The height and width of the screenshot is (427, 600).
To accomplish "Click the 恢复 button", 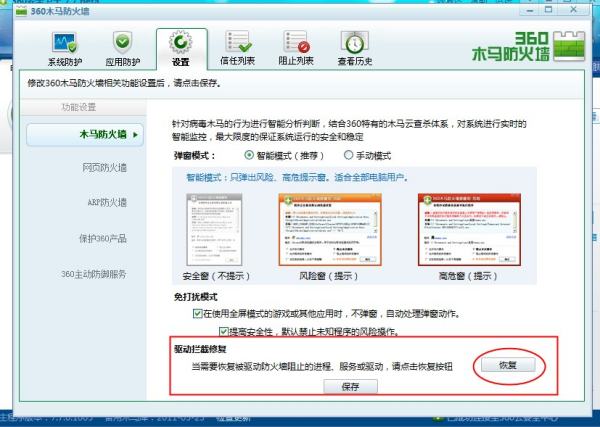I will (x=508, y=365).
